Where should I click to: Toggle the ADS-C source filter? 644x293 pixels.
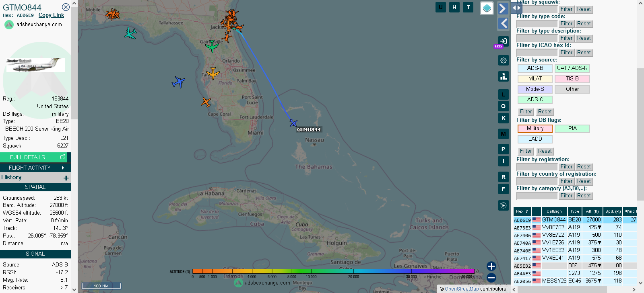(x=535, y=100)
